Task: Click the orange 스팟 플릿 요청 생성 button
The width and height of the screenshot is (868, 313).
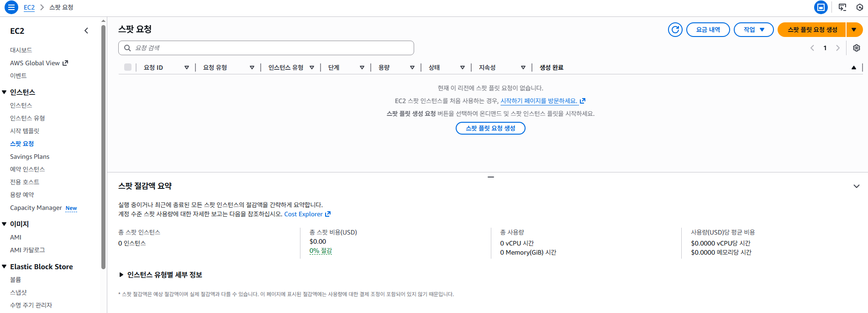Action: tap(812, 30)
